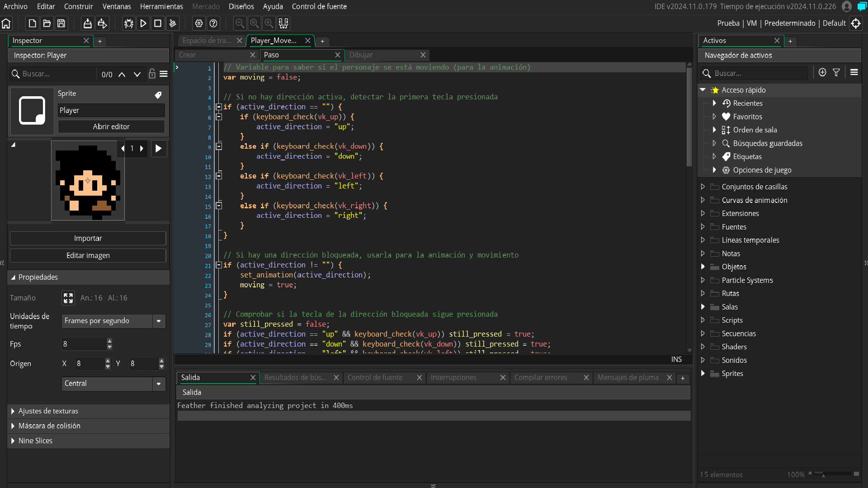Clean the project cache with the broom icon
868x488 pixels.
(x=172, y=23)
